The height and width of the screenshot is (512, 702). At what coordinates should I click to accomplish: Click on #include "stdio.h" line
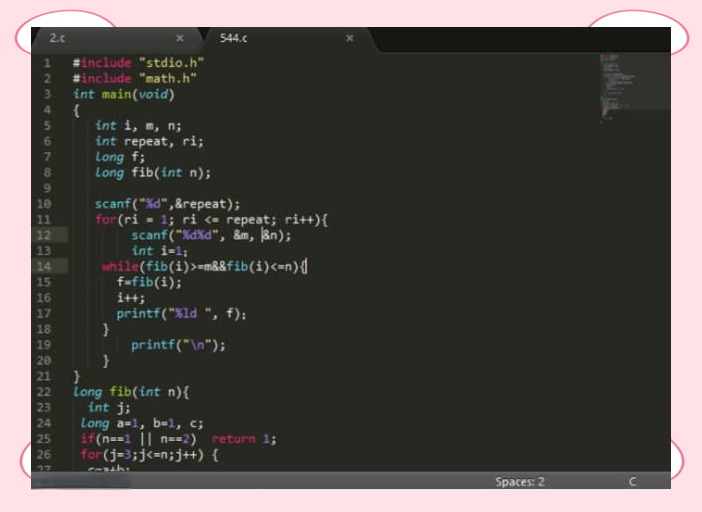(x=138, y=63)
